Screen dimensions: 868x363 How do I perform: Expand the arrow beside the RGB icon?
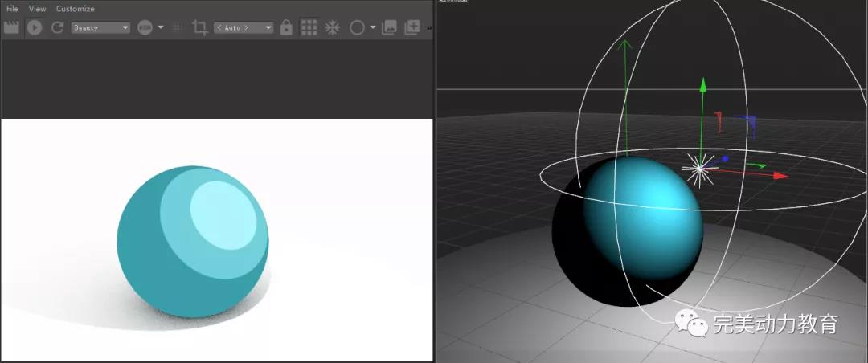(x=161, y=27)
